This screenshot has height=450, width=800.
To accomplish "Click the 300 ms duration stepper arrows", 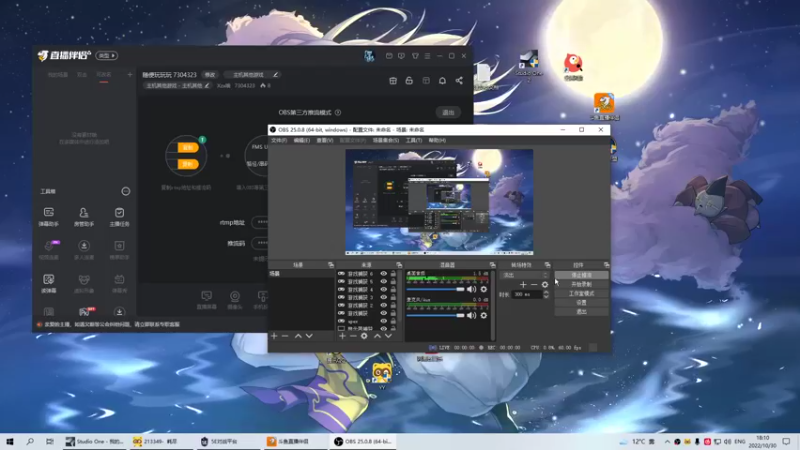I will tap(546, 294).
